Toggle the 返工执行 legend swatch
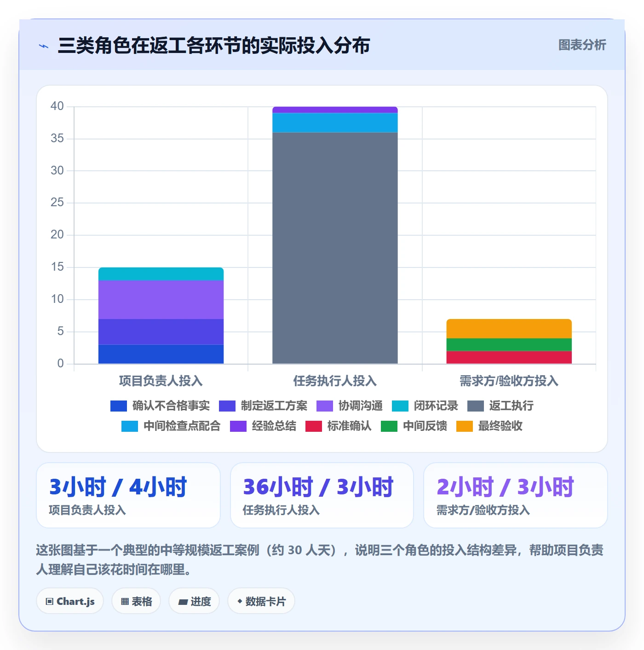Image resolution: width=644 pixels, height=650 pixels. tap(476, 406)
